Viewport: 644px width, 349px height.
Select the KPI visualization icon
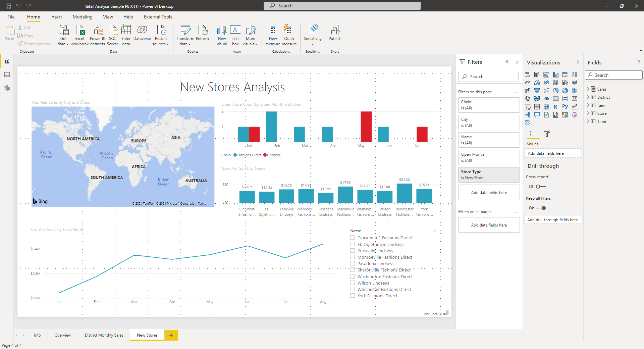point(575,99)
